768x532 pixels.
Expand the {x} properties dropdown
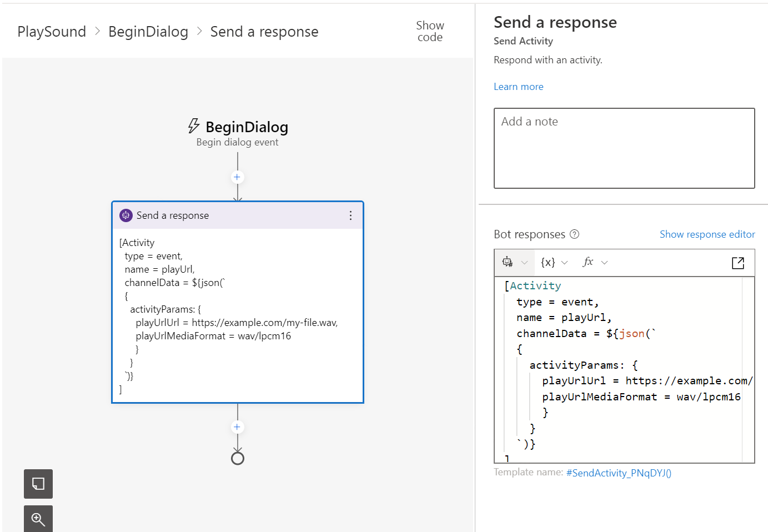pos(554,263)
